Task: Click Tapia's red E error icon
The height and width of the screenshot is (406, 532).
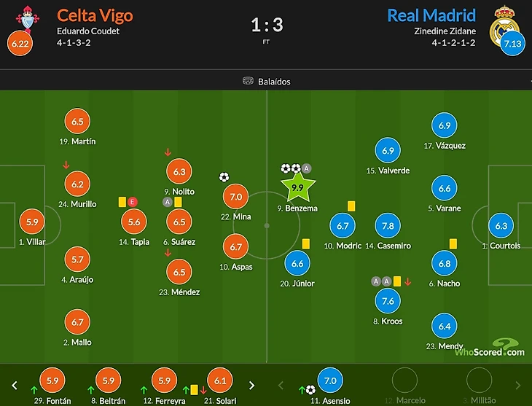Action: (133, 202)
